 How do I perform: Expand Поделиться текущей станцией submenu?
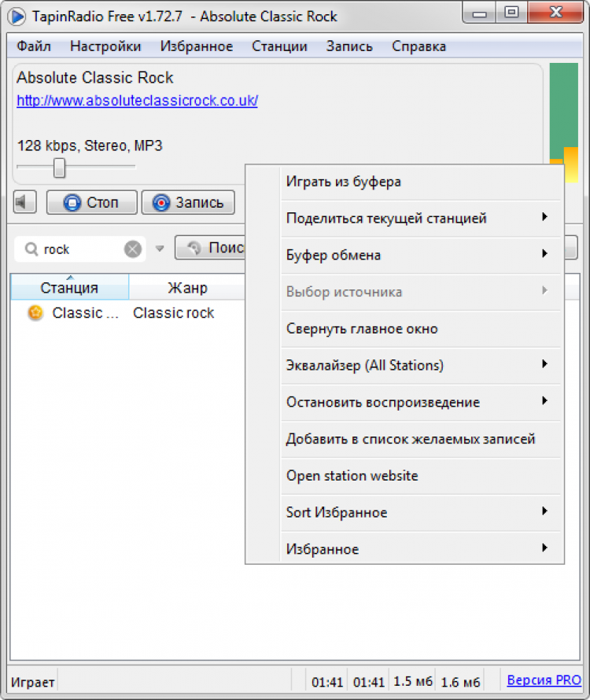point(421,219)
